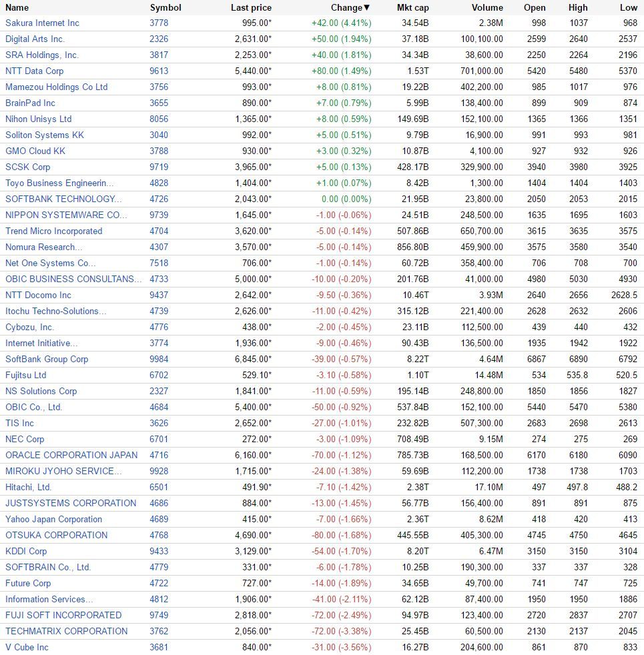Sort table by Change column header
The width and height of the screenshot is (644, 655).
pyautogui.click(x=350, y=7)
